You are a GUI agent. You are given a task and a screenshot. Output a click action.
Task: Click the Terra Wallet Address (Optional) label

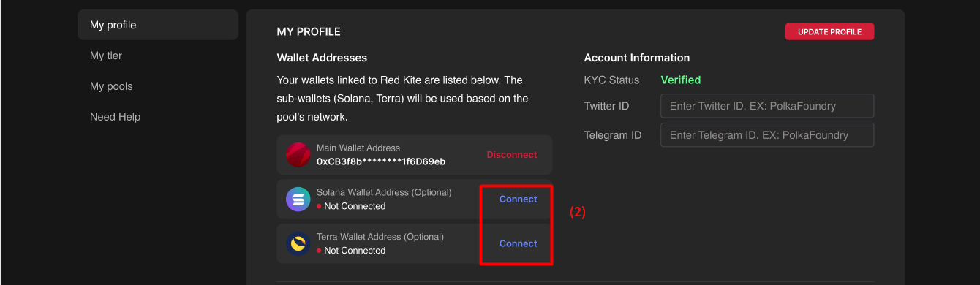pos(380,237)
